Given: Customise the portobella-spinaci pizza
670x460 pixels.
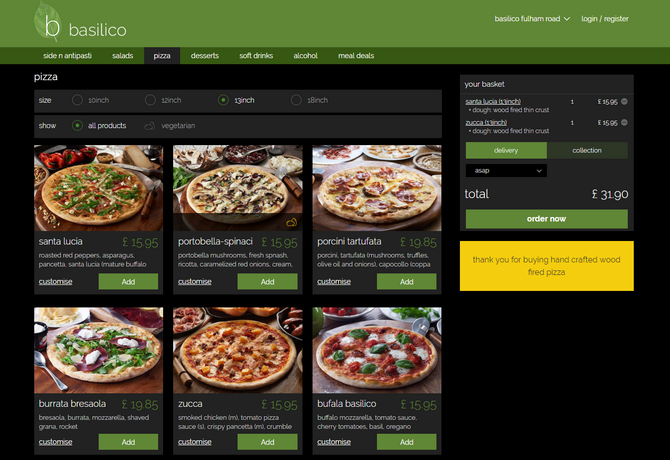Looking at the screenshot, I should [x=195, y=281].
